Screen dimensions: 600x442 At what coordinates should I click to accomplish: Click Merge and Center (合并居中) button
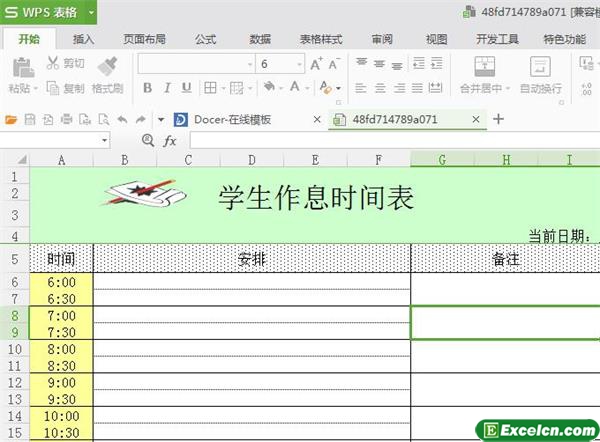click(484, 75)
